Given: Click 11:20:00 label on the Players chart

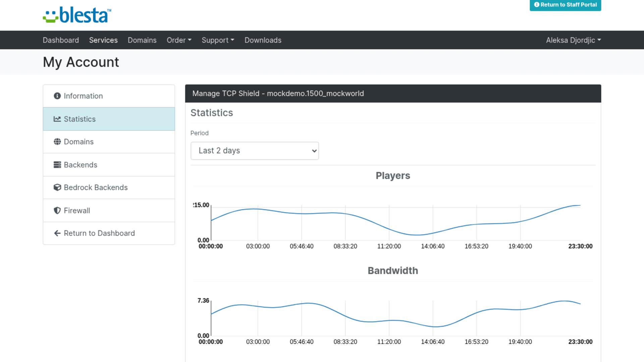Looking at the screenshot, I should (x=389, y=246).
